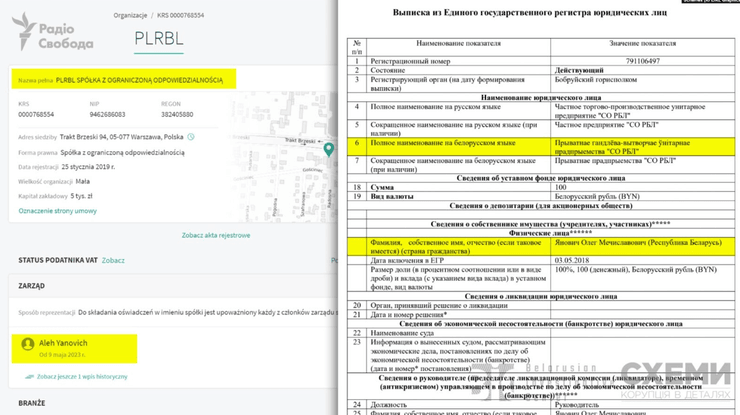Select the 'KRS 0000768554' breadcrumb item

coord(180,15)
